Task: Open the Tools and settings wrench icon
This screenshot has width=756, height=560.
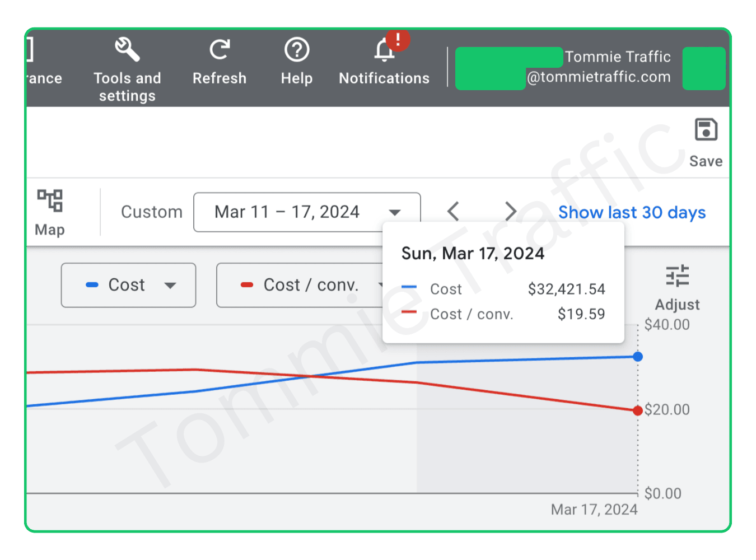Action: click(127, 50)
